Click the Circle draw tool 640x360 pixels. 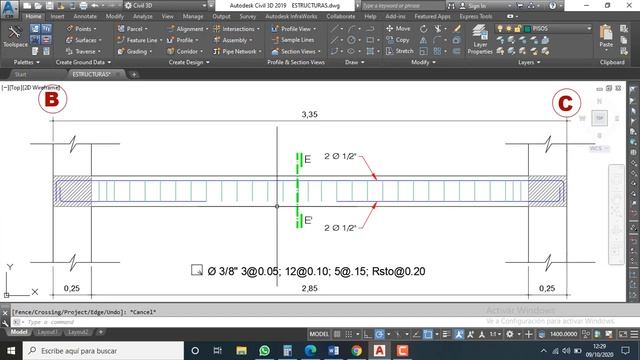351,40
